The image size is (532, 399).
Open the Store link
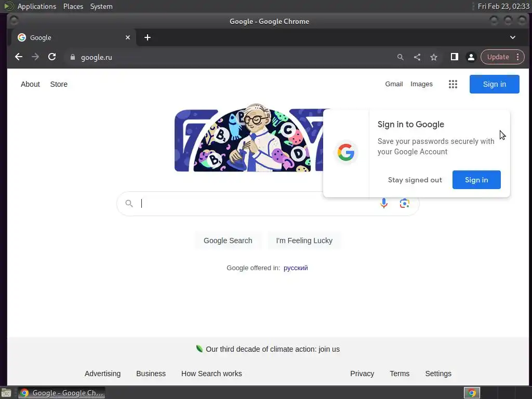point(59,84)
